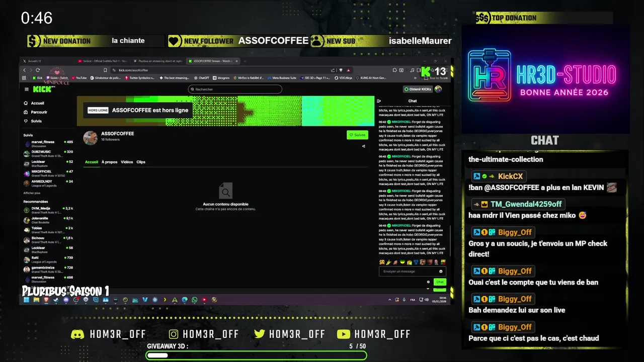The width and height of the screenshot is (644, 362).
Task: Open Suivis in Kick sidebar navigation
Action: (33, 121)
